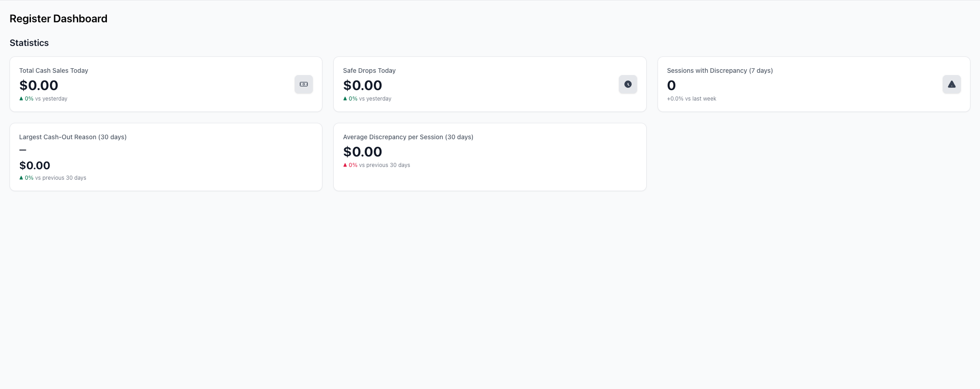Click the Safe Drops Today label

tap(369, 71)
